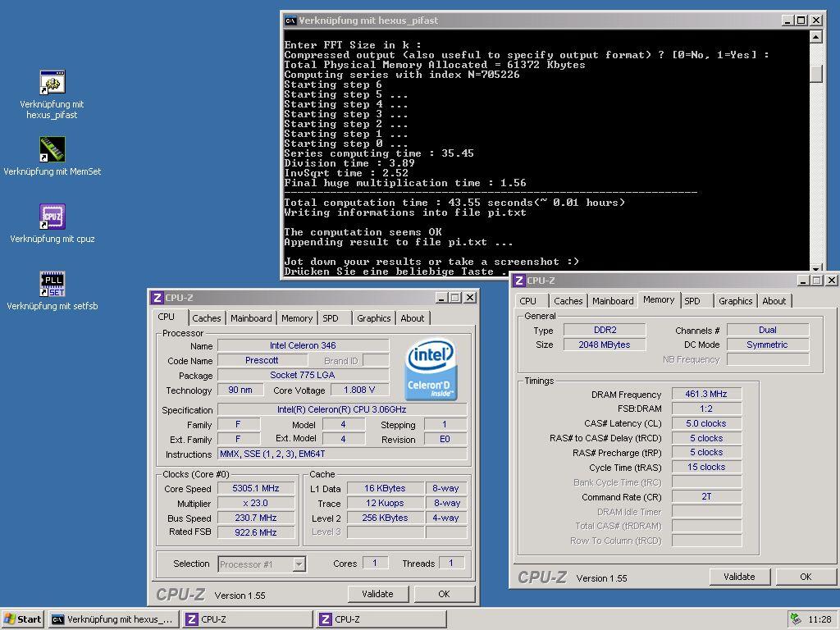840x630 pixels.
Task: Click the Bus Speed 230.7 MHz value
Action: coord(256,518)
